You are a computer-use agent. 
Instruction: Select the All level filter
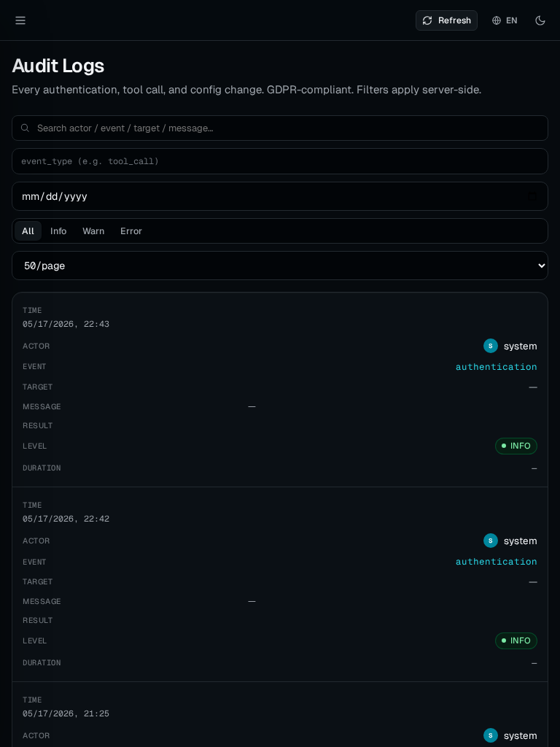28,231
